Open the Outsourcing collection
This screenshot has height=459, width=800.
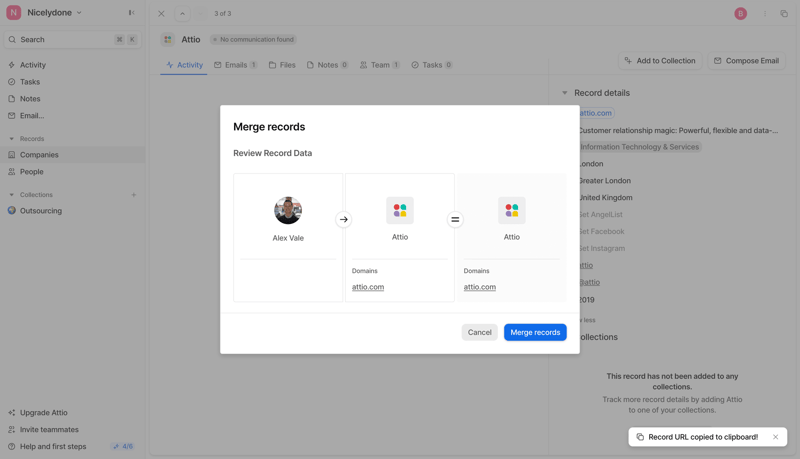pyautogui.click(x=41, y=211)
